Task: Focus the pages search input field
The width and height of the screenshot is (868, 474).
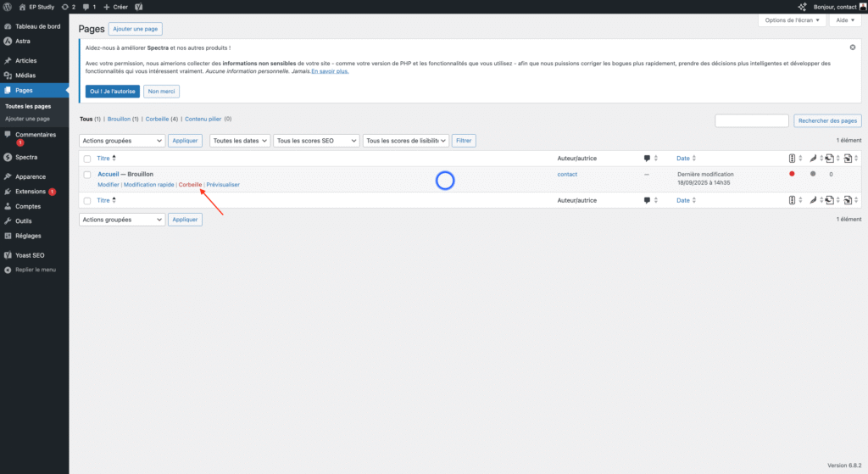Action: tap(752, 120)
